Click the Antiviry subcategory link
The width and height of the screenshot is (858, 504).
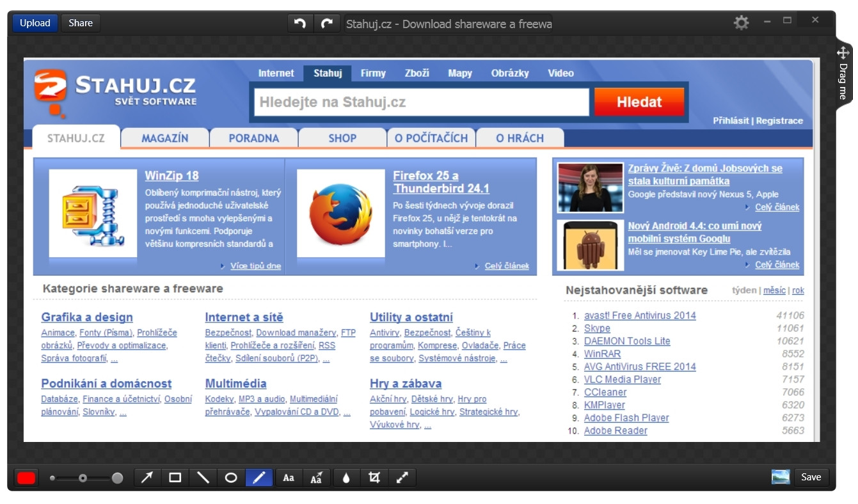pyautogui.click(x=384, y=333)
